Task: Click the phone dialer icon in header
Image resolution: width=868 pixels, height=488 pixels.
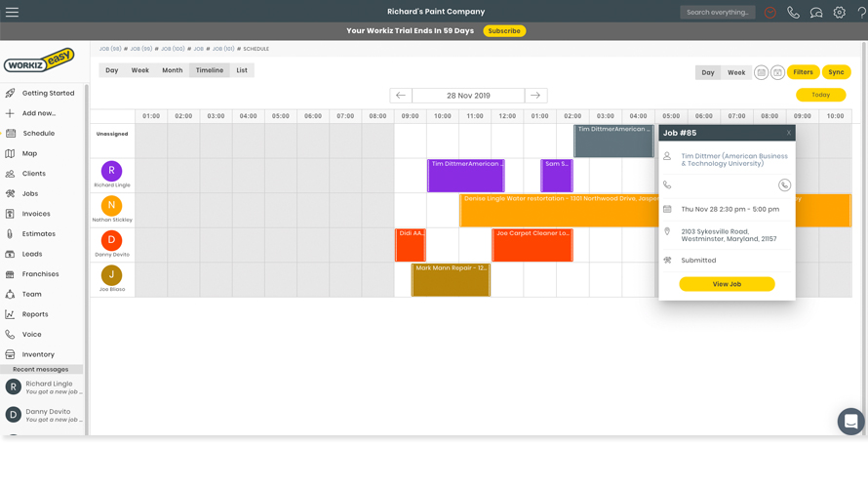Action: [x=793, y=12]
